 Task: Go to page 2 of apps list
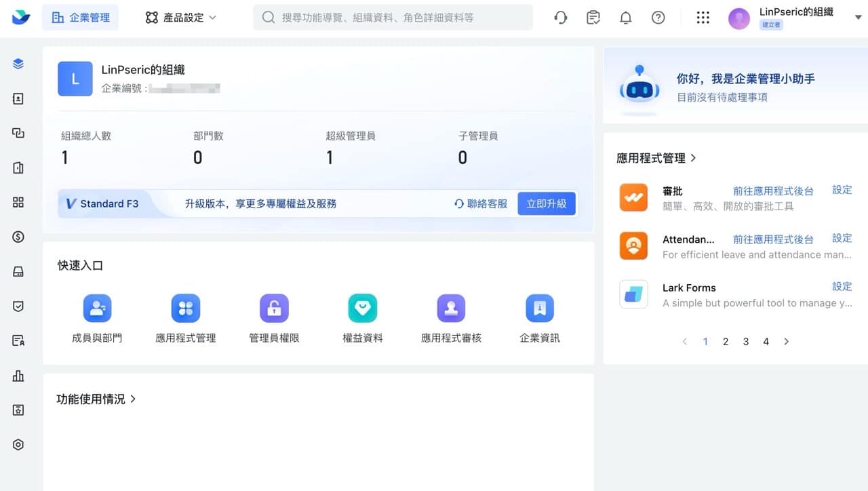point(726,342)
